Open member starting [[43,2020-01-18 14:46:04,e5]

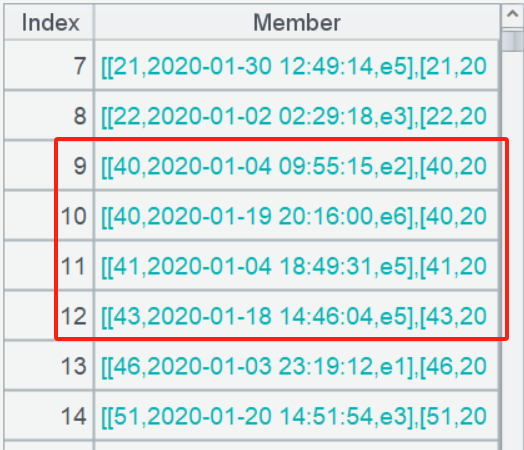(x=297, y=316)
